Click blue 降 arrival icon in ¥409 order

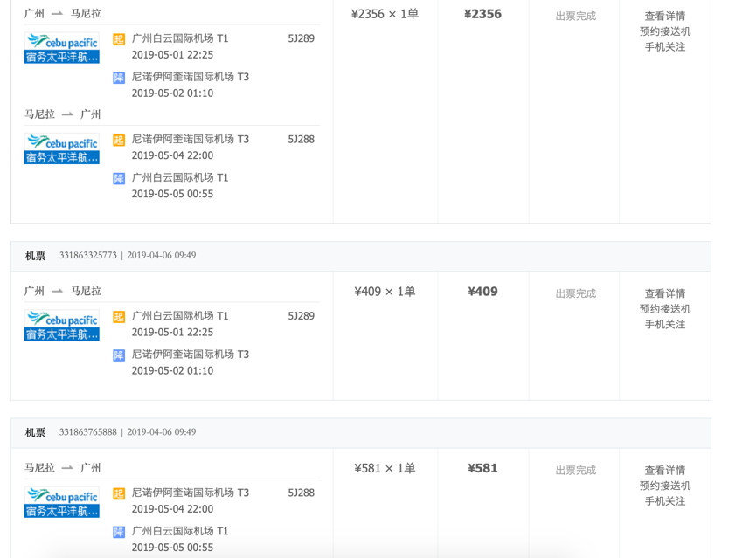click(119, 355)
